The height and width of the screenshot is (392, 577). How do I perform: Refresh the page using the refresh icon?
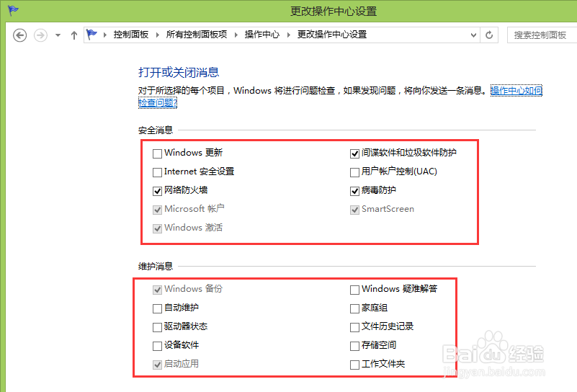click(x=489, y=35)
